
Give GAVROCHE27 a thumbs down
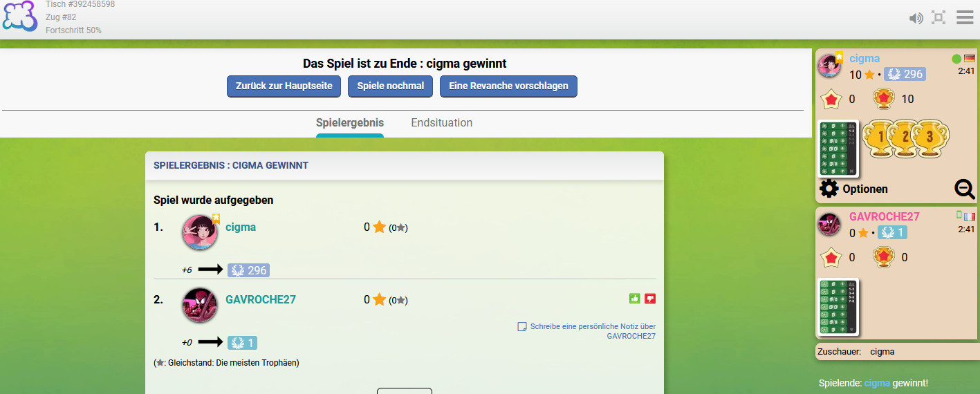[650, 299]
